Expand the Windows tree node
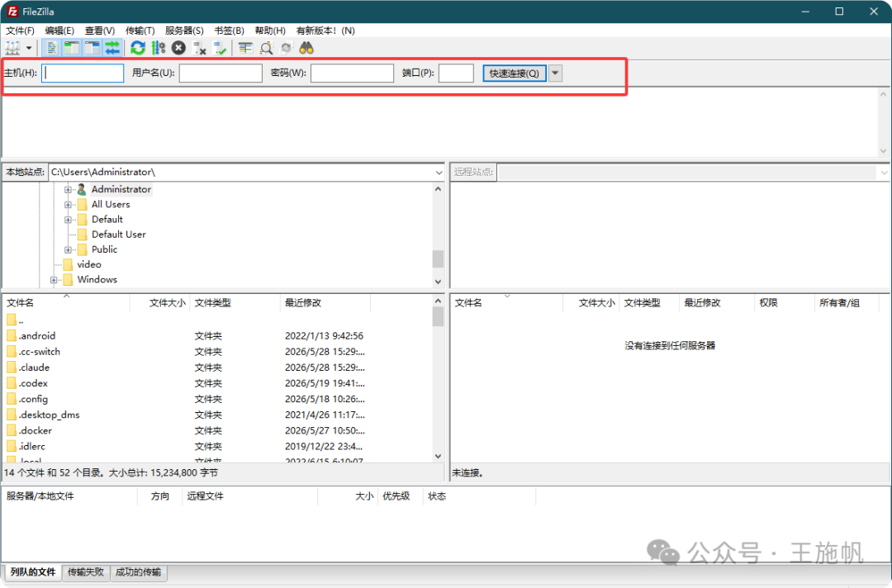Viewport: 892px width, 588px height. coord(54,280)
